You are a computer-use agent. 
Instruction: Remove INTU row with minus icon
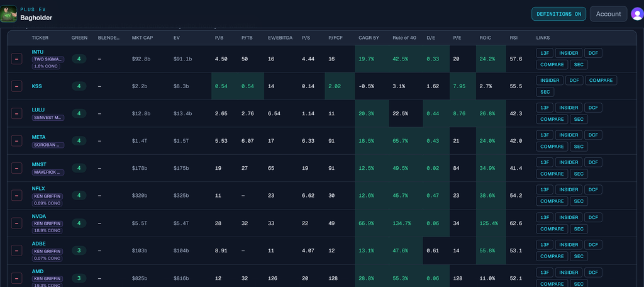tap(16, 59)
